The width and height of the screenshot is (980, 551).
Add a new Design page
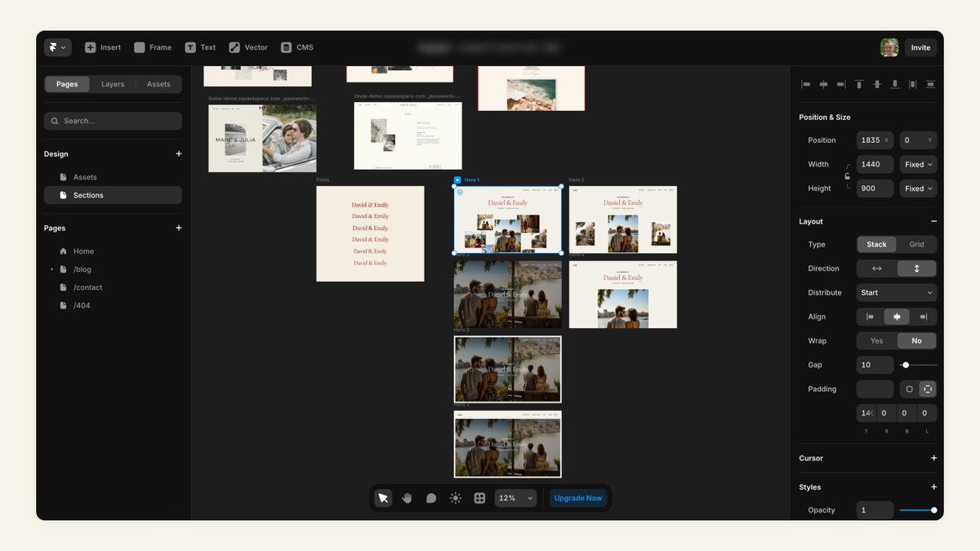[178, 153]
